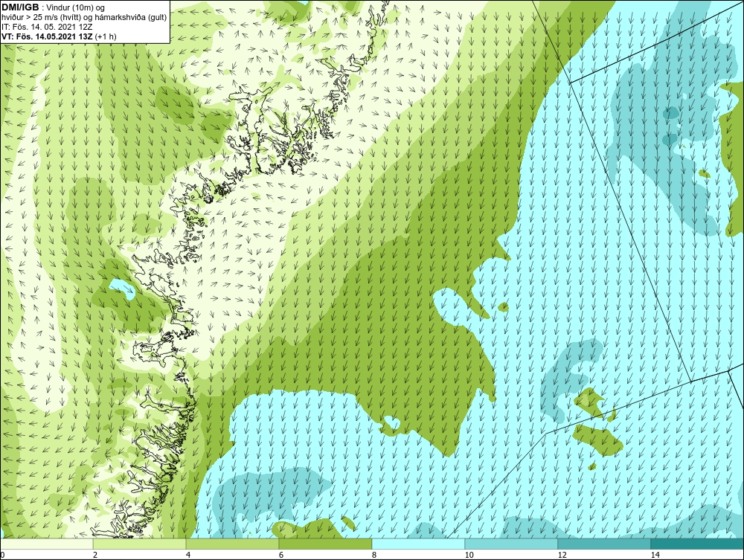This screenshot has height=560, width=744.
Task: Click the legend scale label '12'
Action: (x=562, y=555)
